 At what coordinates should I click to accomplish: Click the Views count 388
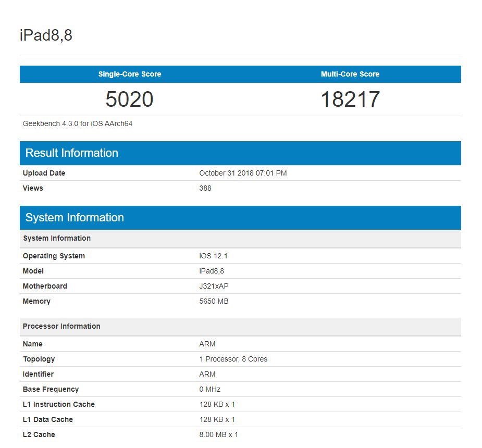tap(205, 188)
